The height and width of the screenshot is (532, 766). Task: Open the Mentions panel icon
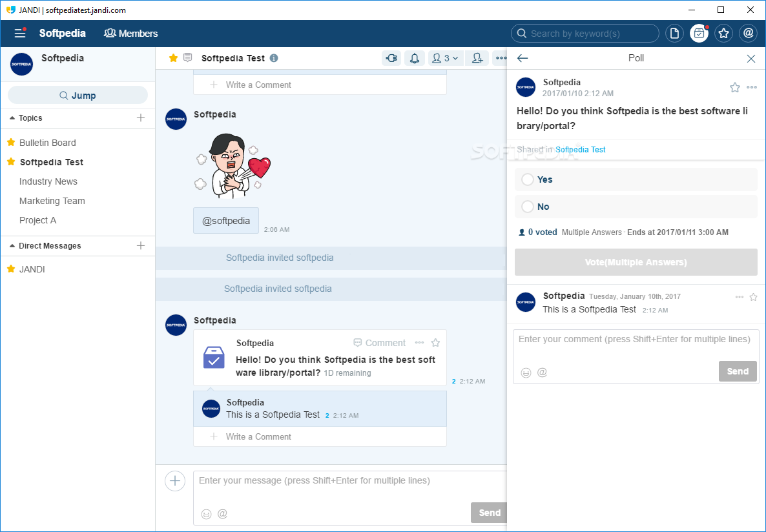pos(748,33)
